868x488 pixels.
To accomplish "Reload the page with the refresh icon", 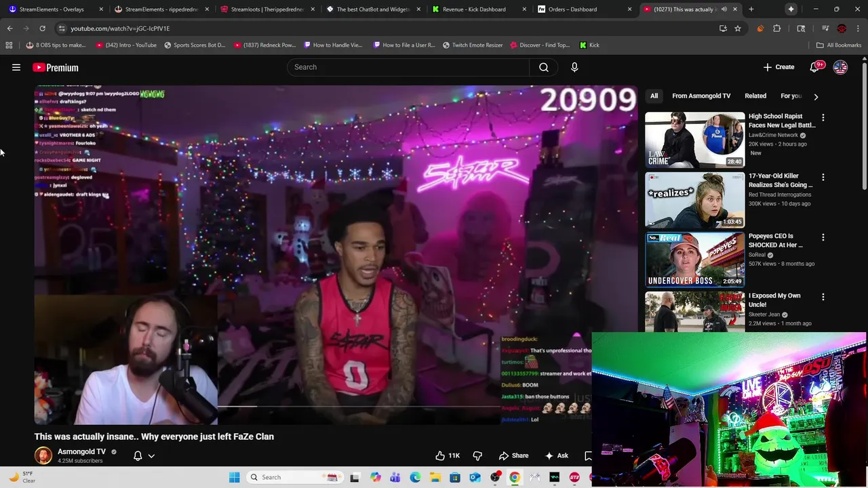I will pyautogui.click(x=42, y=28).
